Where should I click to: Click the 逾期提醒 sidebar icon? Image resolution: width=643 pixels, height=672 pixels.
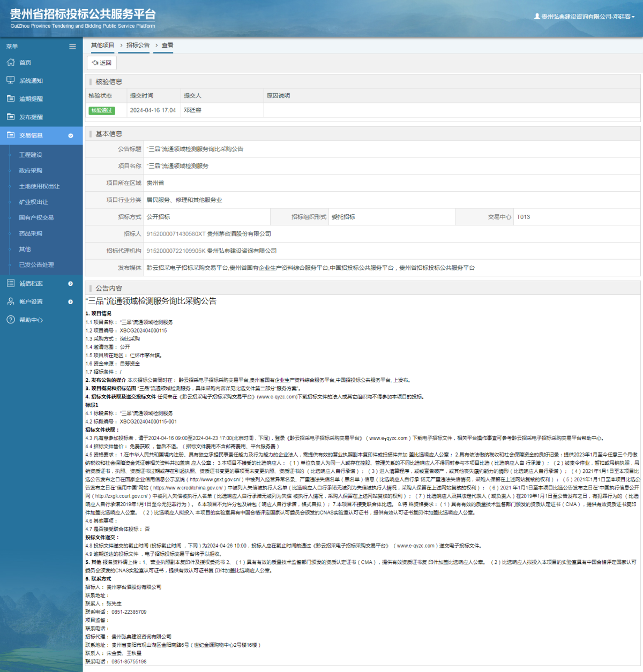tap(11, 99)
